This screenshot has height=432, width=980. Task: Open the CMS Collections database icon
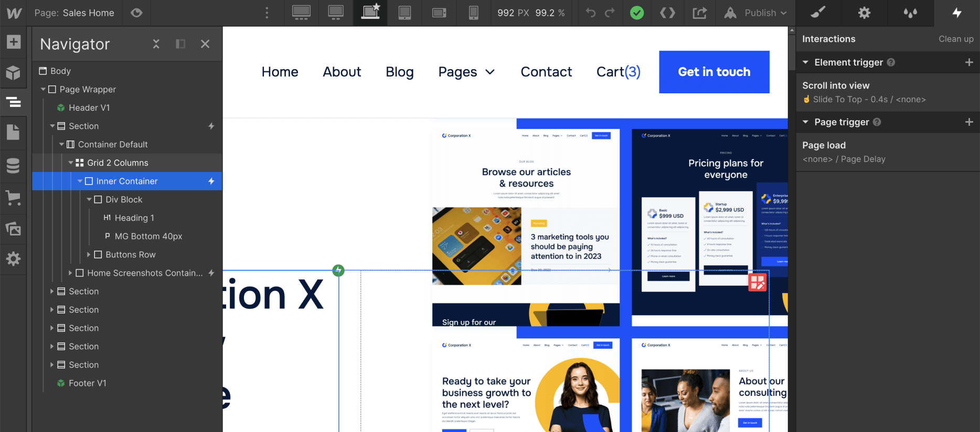tap(13, 166)
